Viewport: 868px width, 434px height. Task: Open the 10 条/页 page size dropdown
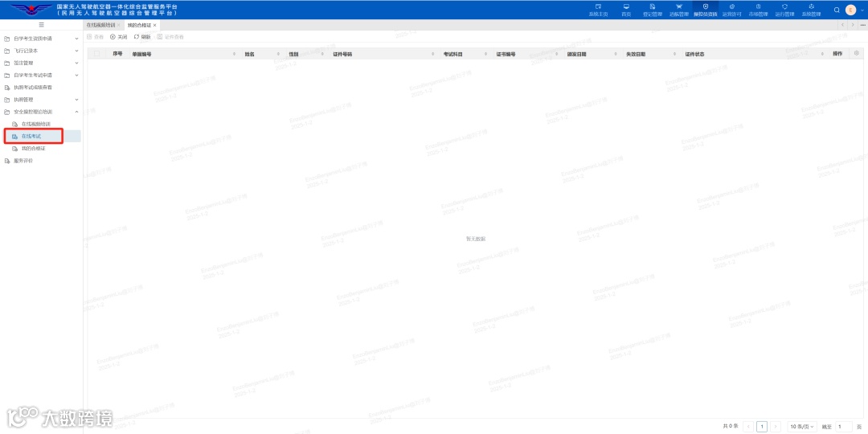tap(802, 426)
